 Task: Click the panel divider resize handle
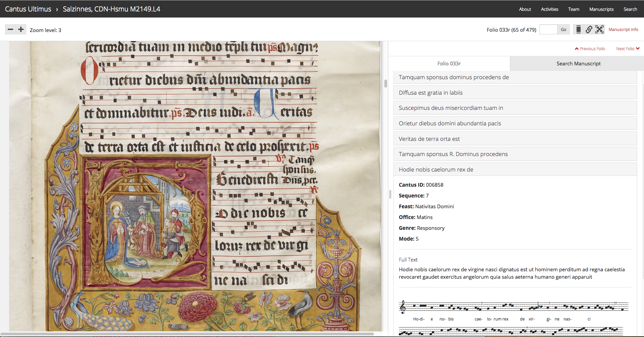click(390, 194)
